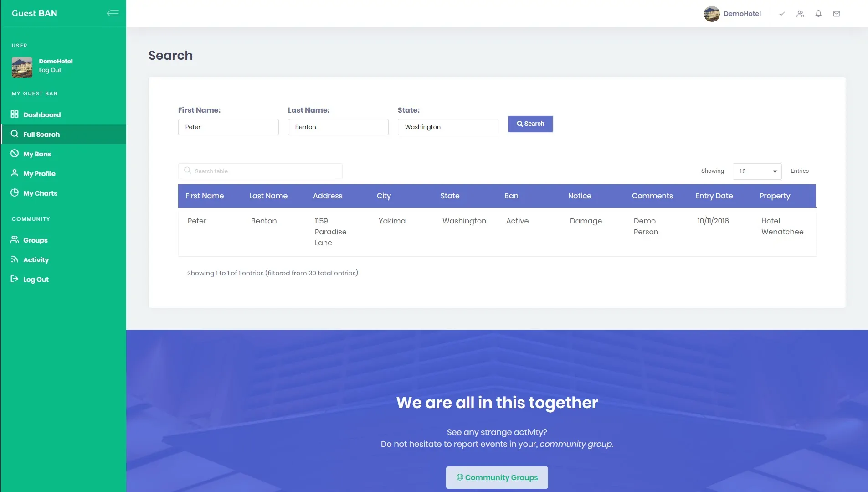View the Activity feed
The image size is (868, 492).
click(x=36, y=260)
